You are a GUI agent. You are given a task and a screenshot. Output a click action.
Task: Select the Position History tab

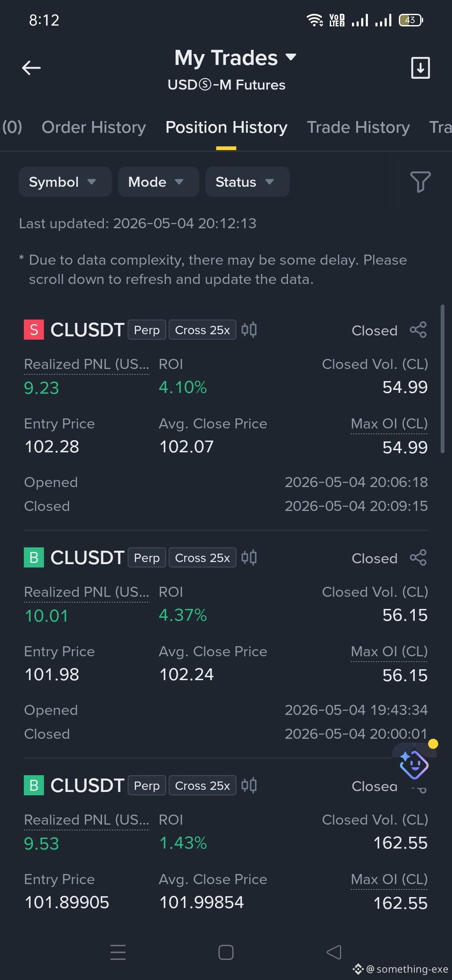226,127
